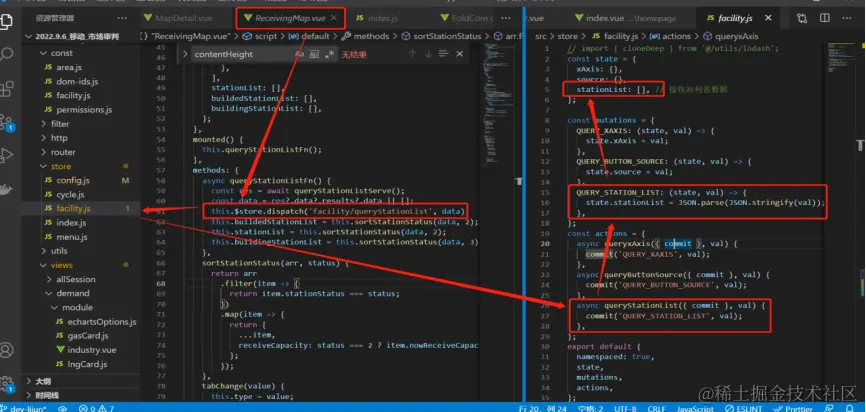
Task: Go to previous match in the find widget
Action: click(x=412, y=54)
